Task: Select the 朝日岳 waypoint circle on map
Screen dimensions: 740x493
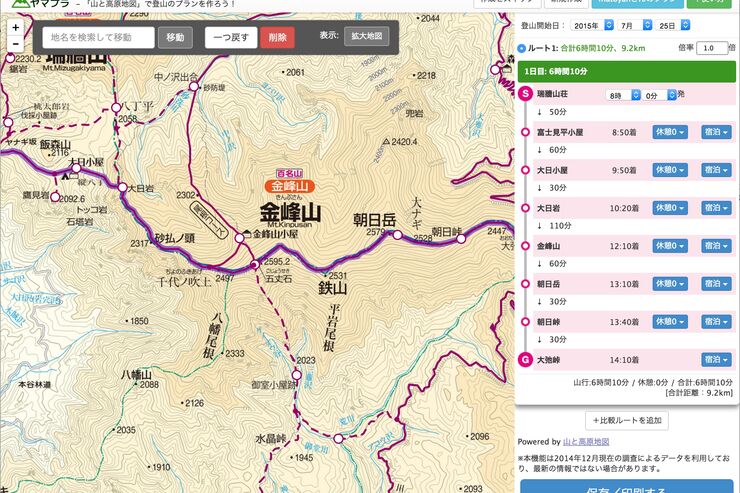Action: tap(397, 234)
